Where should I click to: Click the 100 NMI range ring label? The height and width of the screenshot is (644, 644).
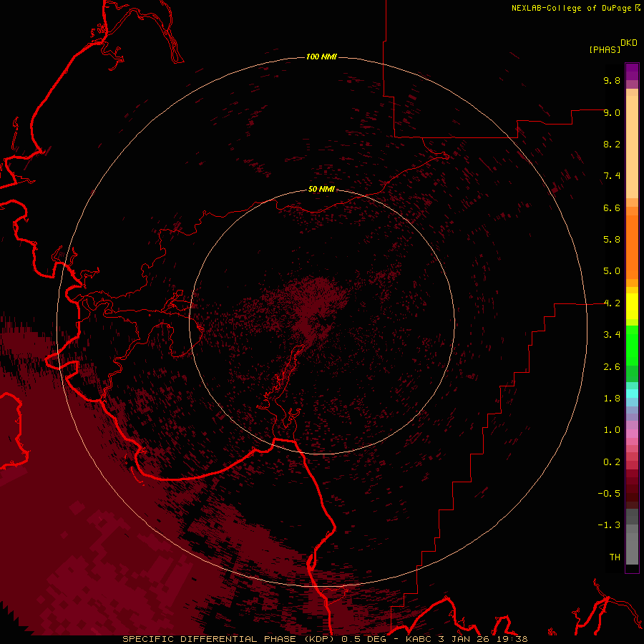[321, 57]
